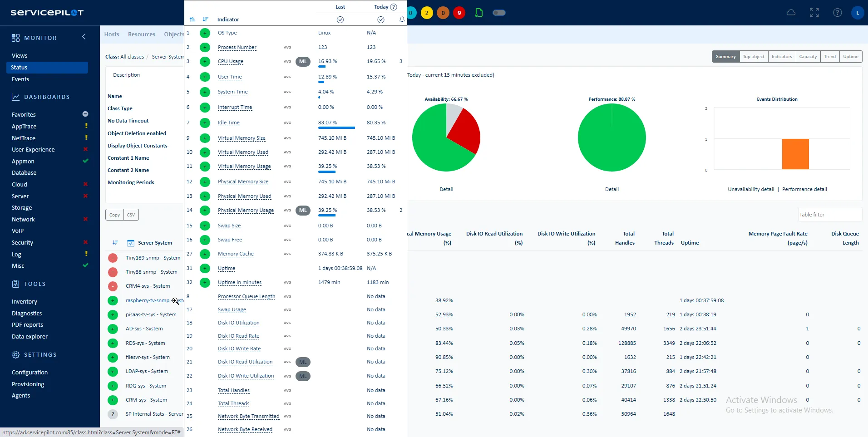Viewport: 868px width, 437px height.
Task: Collapse the MONITOR sidebar with the chevron
Action: 84,37
